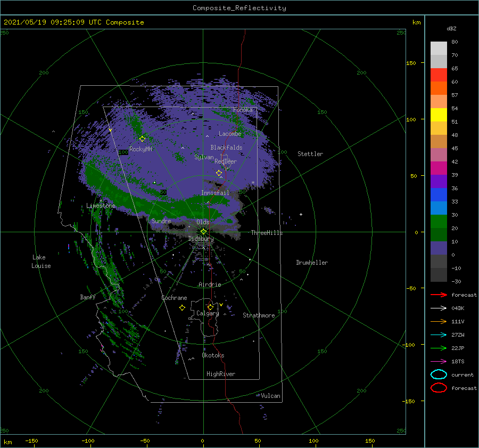Select the cyan 27ZW arrow symbol

tap(439, 335)
